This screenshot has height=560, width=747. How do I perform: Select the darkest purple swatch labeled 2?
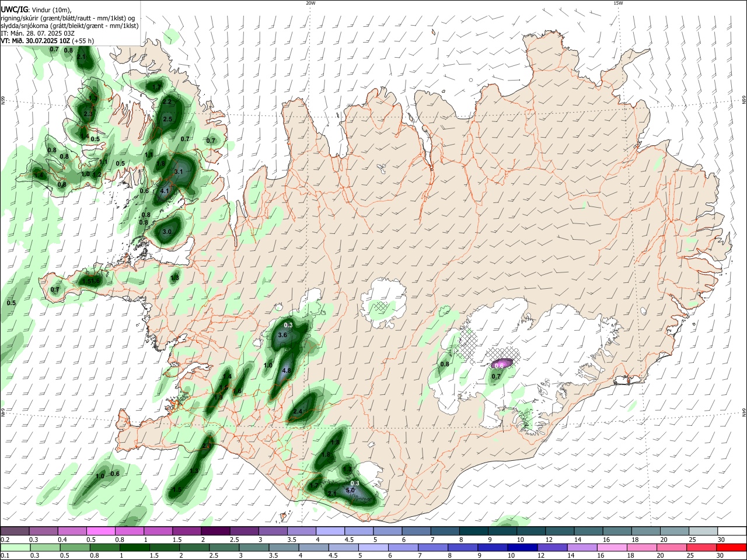215,531
